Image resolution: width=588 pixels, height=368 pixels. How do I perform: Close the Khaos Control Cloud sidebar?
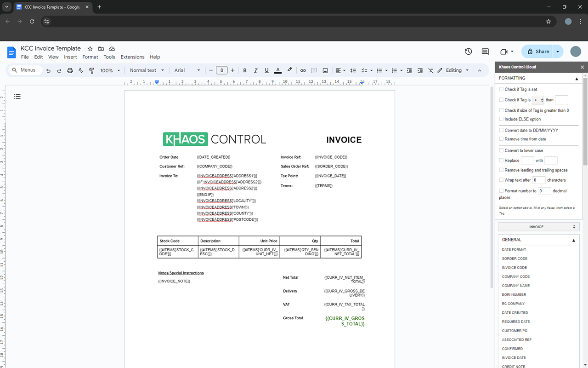pos(582,67)
